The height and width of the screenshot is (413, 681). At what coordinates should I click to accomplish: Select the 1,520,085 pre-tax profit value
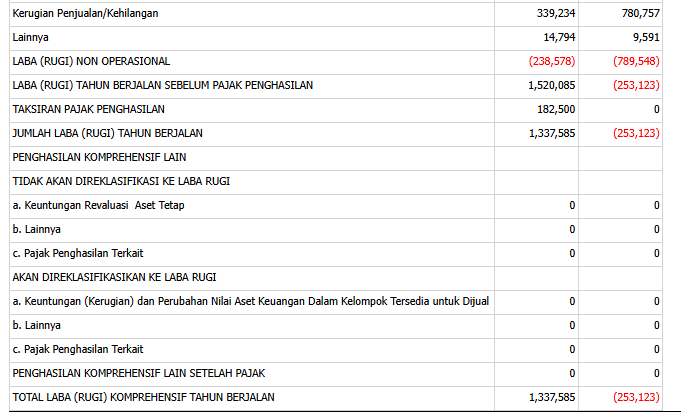click(549, 86)
